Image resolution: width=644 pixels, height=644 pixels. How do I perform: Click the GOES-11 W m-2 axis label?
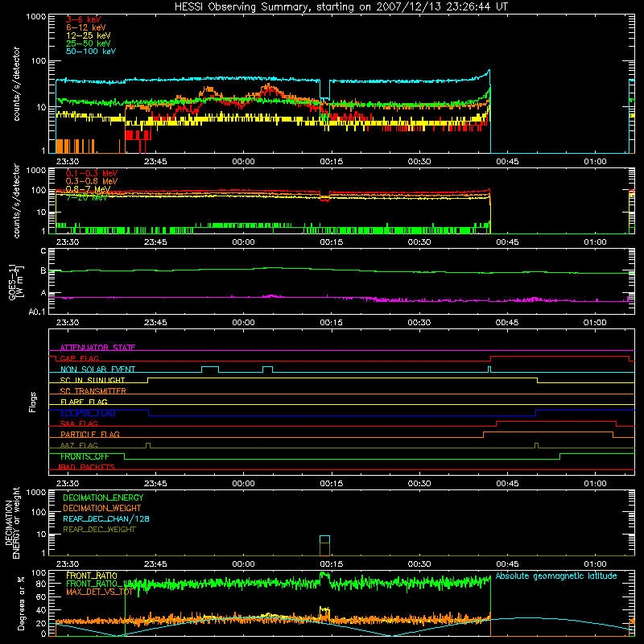(16, 282)
